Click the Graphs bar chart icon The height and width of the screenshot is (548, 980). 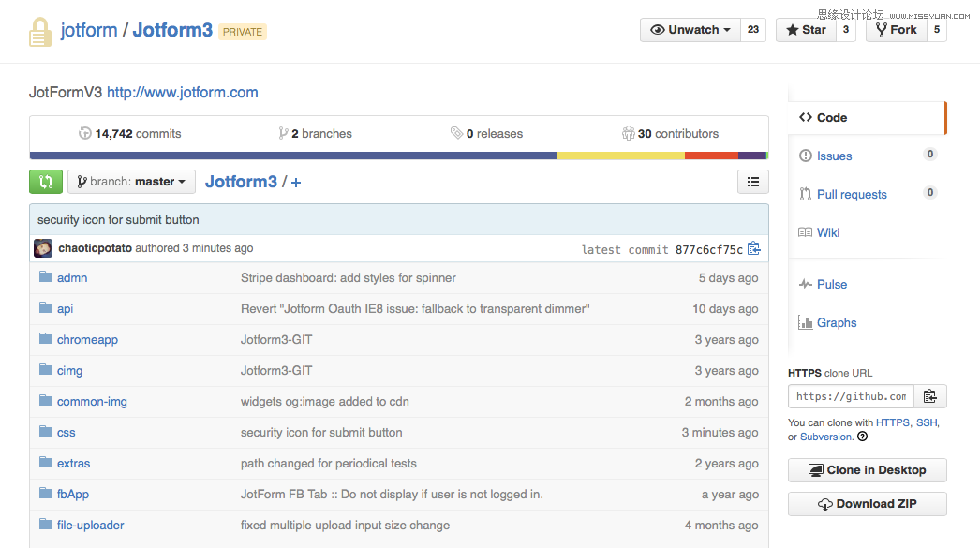(805, 322)
